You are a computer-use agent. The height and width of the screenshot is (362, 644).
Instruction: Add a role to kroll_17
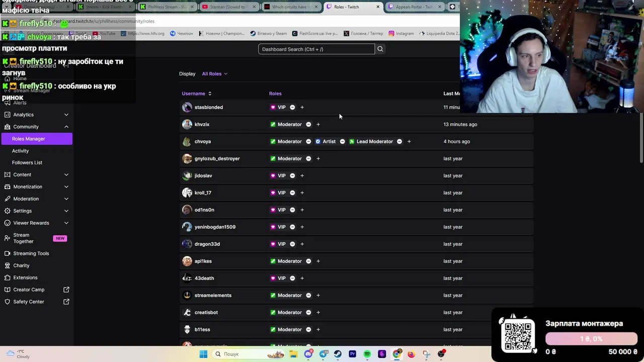tap(302, 193)
